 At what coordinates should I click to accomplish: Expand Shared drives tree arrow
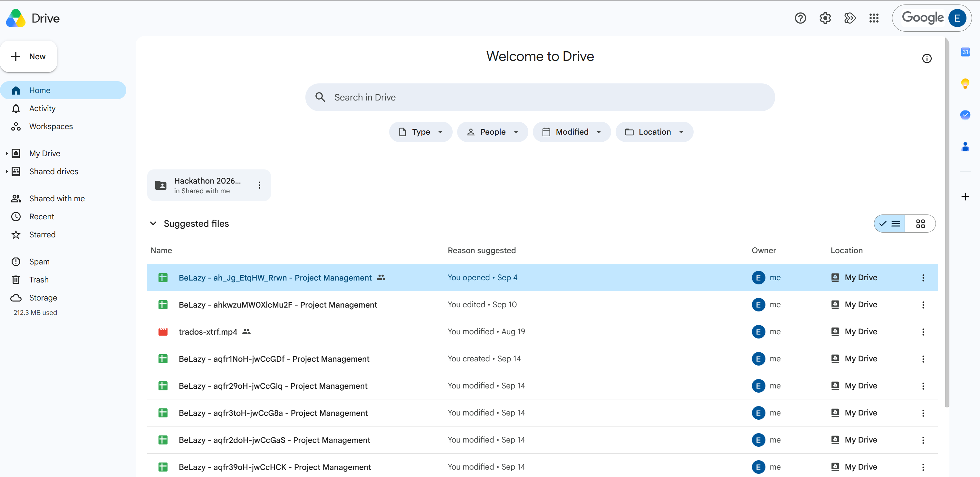pyautogui.click(x=6, y=172)
